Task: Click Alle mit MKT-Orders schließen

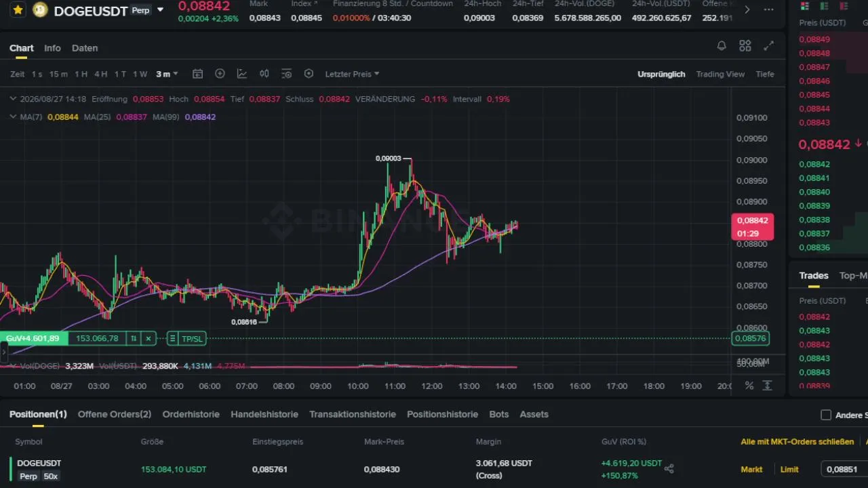Action: click(x=797, y=442)
